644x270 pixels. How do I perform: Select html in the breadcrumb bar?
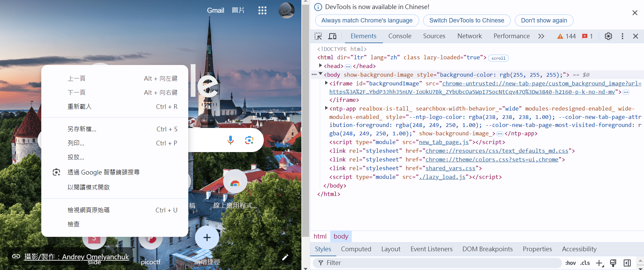(x=320, y=237)
